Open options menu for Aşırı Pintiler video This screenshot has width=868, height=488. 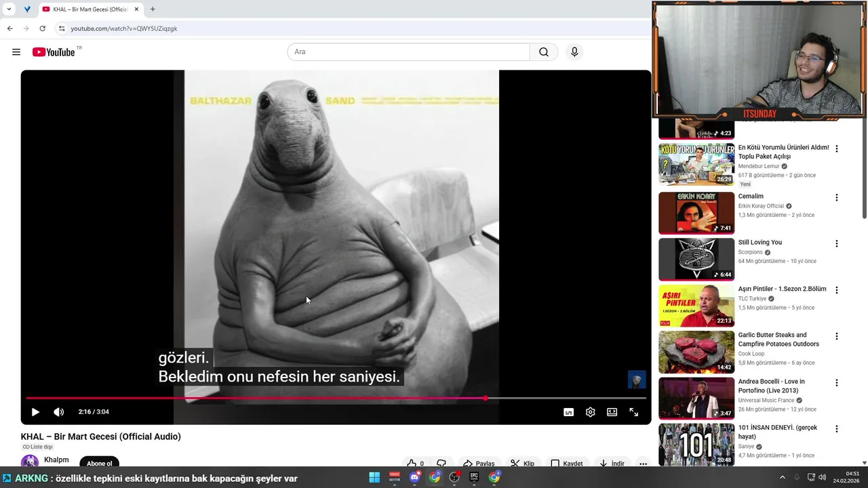pos(836,290)
